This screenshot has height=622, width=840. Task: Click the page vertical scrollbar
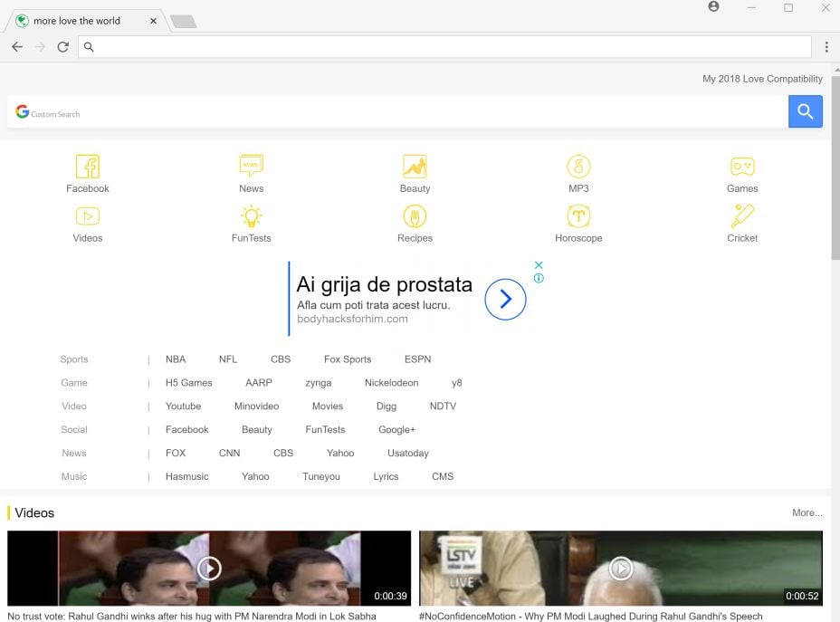click(x=835, y=167)
